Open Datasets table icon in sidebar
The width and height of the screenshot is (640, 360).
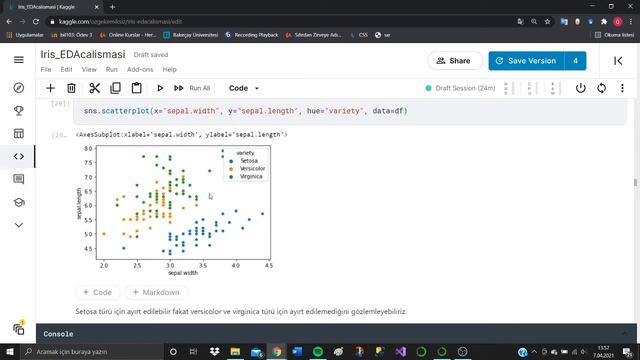coord(19,133)
